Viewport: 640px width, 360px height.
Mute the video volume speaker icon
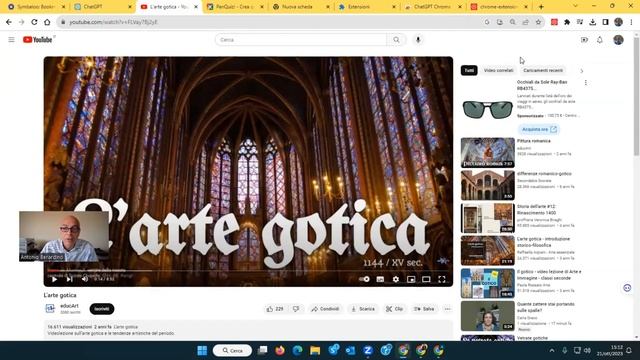(84, 279)
